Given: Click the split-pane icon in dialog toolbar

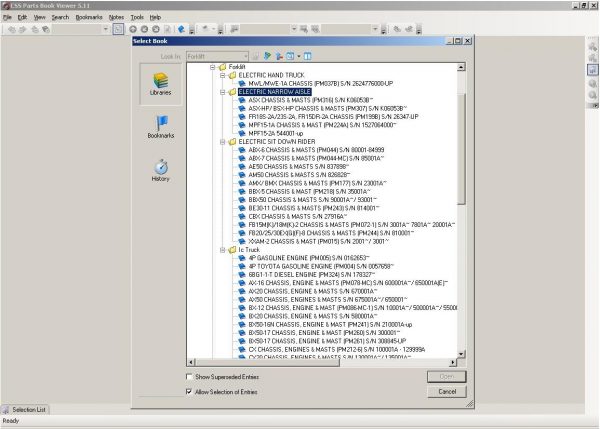Looking at the screenshot, I should [307, 56].
